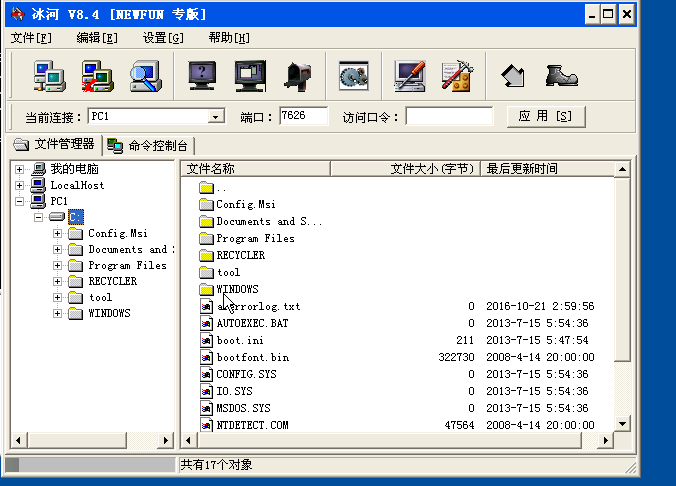The image size is (676, 486).
Task: Open the 编辑[E] menu
Action: click(x=97, y=38)
